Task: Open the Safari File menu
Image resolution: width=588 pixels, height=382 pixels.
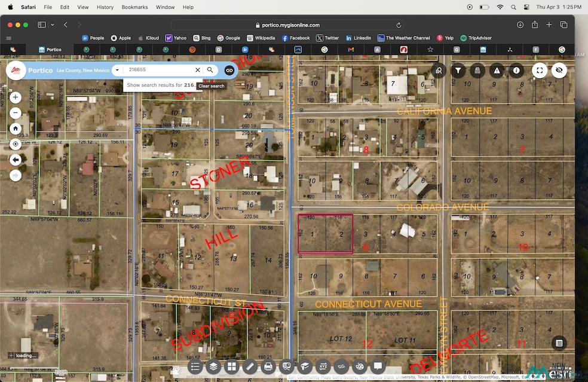Action: pos(48,7)
